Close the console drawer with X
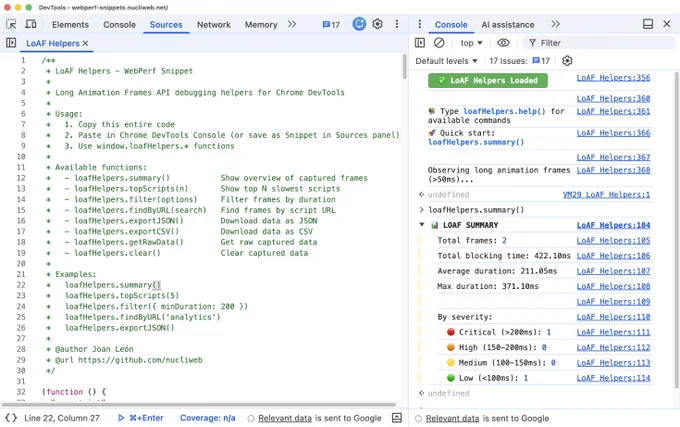This screenshot has width=680, height=427. pyautogui.click(x=667, y=24)
